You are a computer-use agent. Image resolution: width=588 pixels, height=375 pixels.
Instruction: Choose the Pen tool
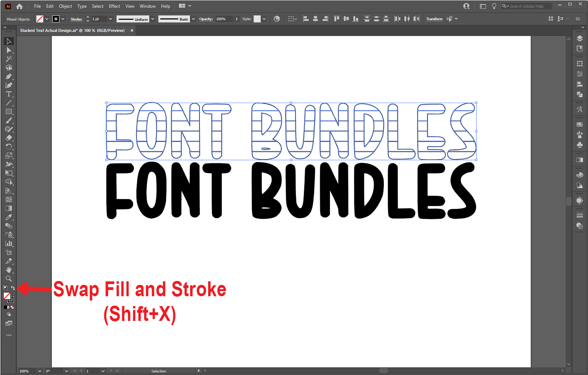pyautogui.click(x=9, y=76)
